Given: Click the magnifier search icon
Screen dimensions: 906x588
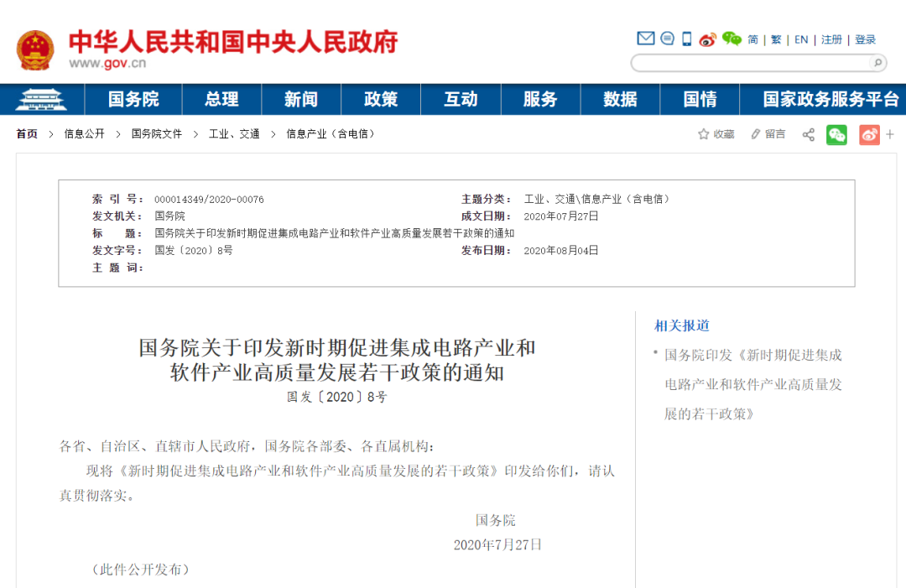Looking at the screenshot, I should 877,63.
